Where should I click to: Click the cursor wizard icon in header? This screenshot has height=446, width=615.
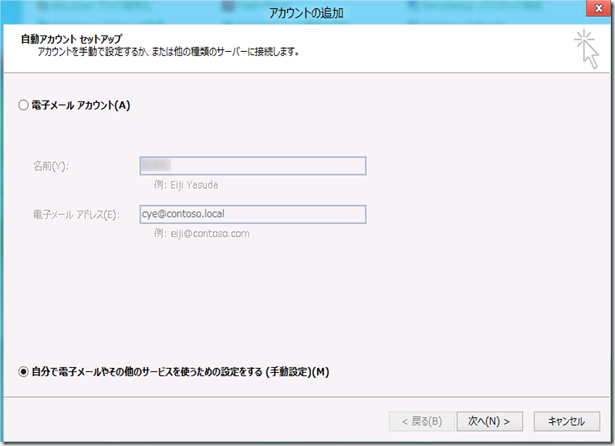click(x=587, y=49)
